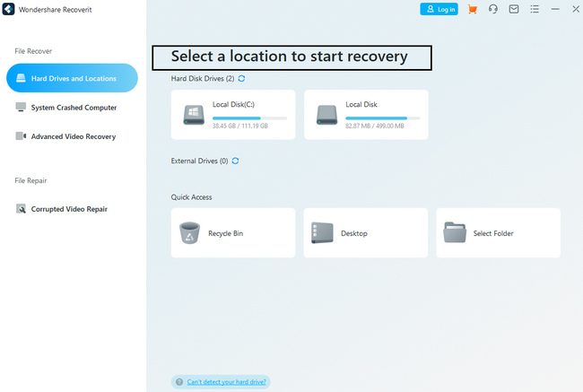The image size is (583, 392).
Task: Open the mail feedback icon
Action: tap(514, 9)
